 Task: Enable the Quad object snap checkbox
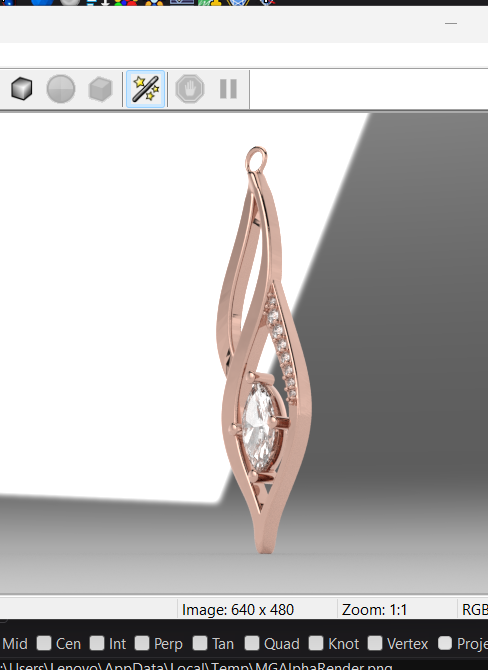point(252,643)
